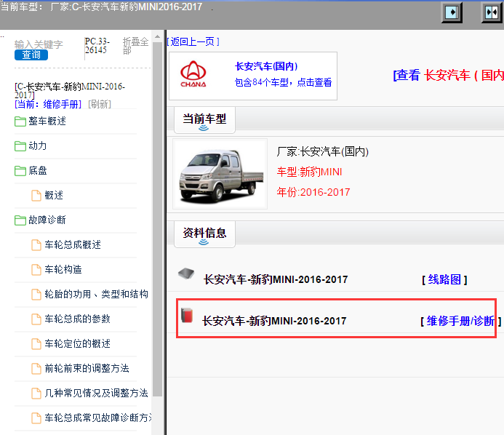
Task: Focus the 输入关键字 keyword input field
Action: (39, 44)
